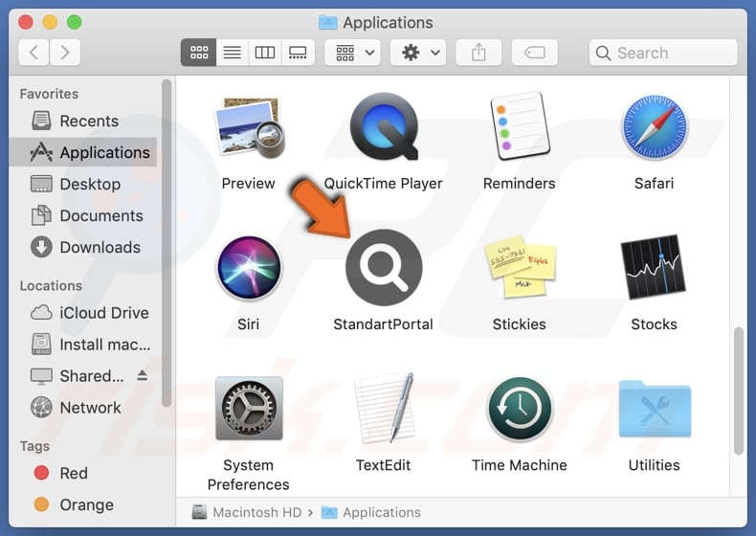Image resolution: width=756 pixels, height=536 pixels.
Task: Open the Preview app icon
Action: coord(249,127)
